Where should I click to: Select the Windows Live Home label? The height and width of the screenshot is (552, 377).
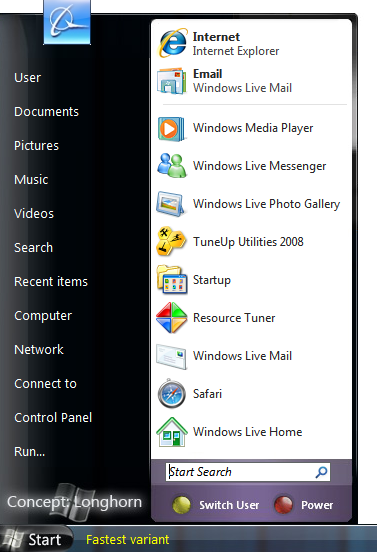click(247, 432)
